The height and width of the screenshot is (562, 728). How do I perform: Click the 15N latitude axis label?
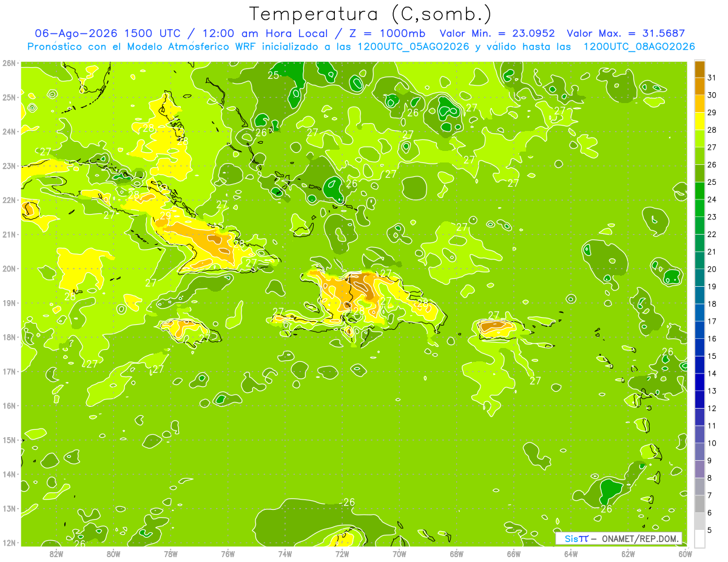[8, 440]
